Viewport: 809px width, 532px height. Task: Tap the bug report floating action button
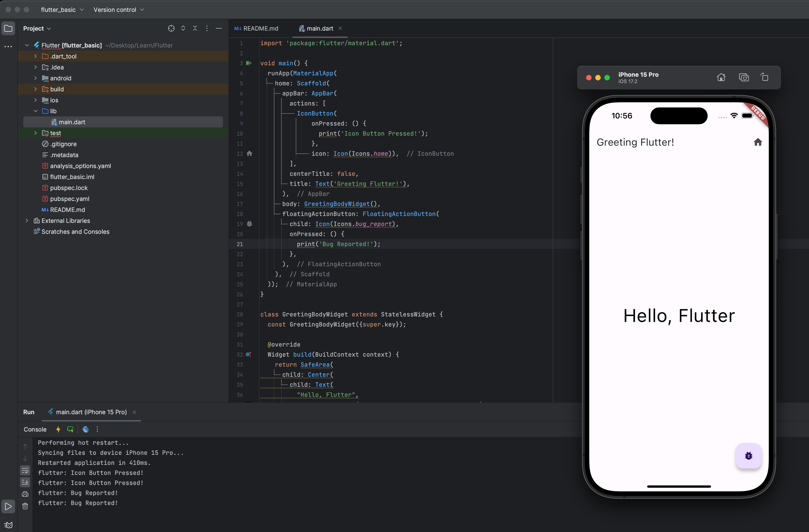748,456
